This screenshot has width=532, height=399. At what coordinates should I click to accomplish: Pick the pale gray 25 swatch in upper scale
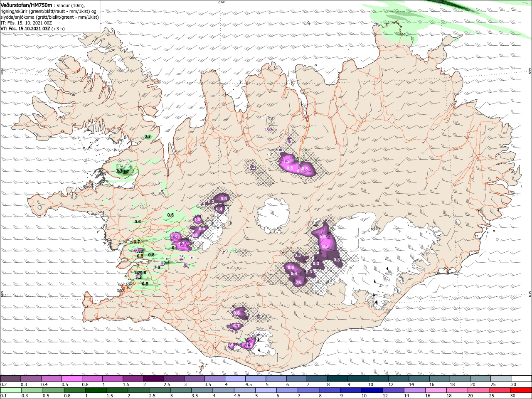[501, 379]
